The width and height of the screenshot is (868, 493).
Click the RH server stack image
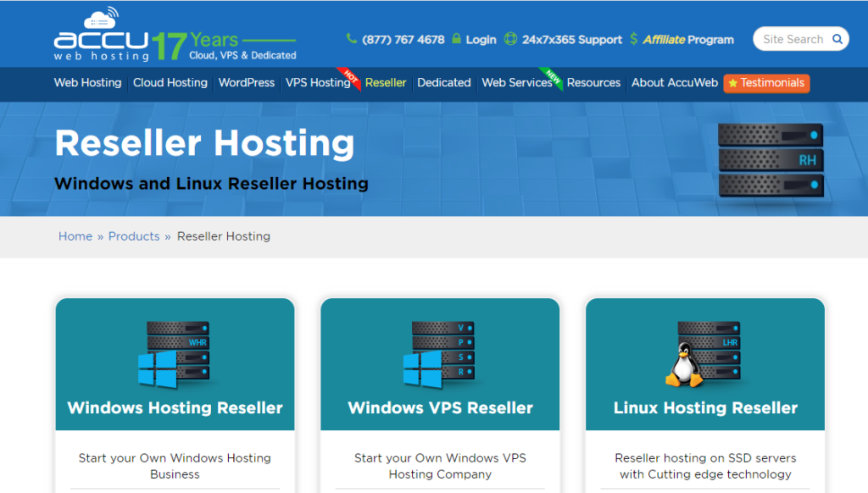(x=771, y=160)
